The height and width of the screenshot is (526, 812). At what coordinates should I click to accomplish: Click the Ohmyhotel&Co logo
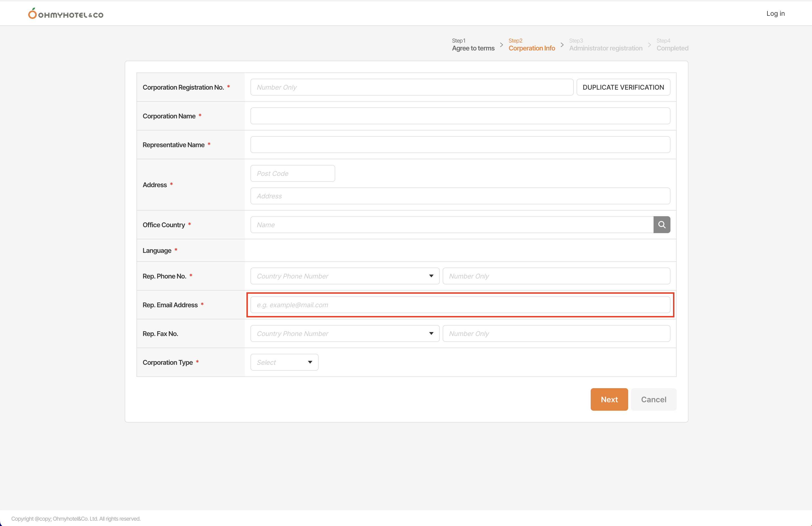(66, 14)
